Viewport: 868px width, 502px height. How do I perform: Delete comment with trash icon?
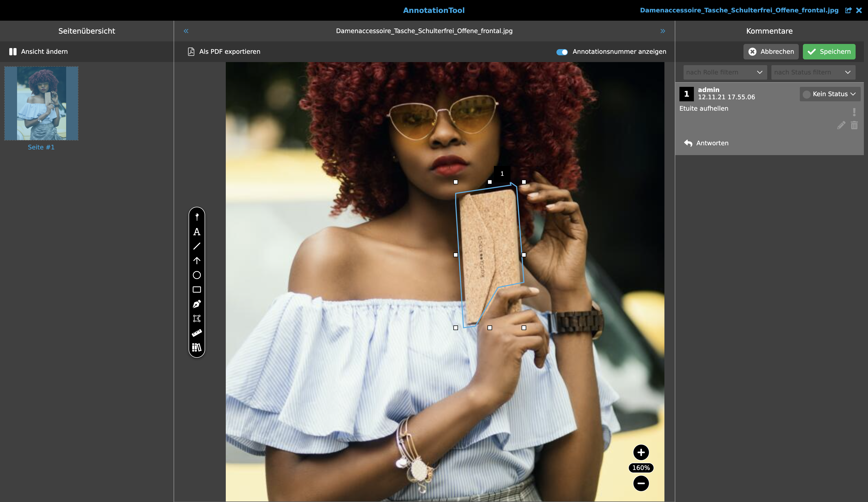(x=854, y=126)
